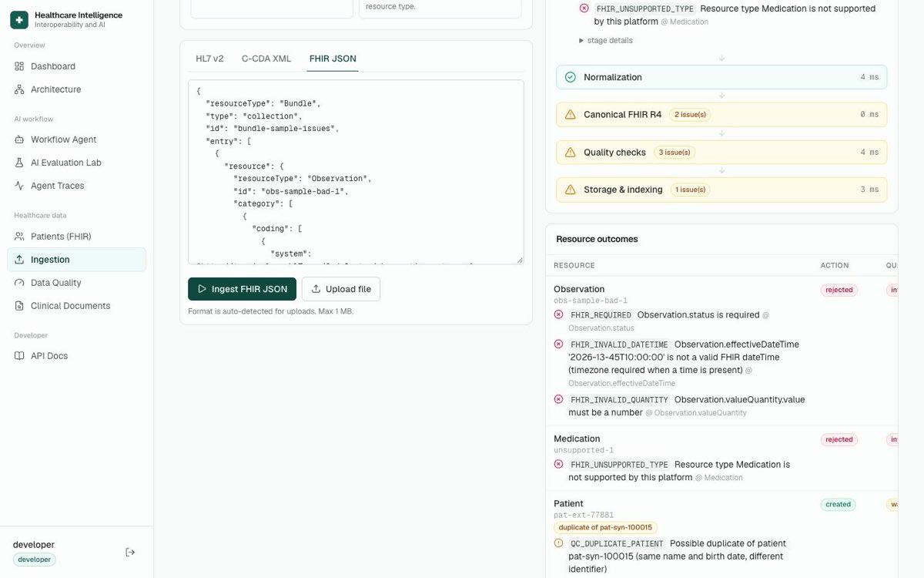Click the rejected badge for Observation
Screen dimensions: 924x578
click(839, 290)
